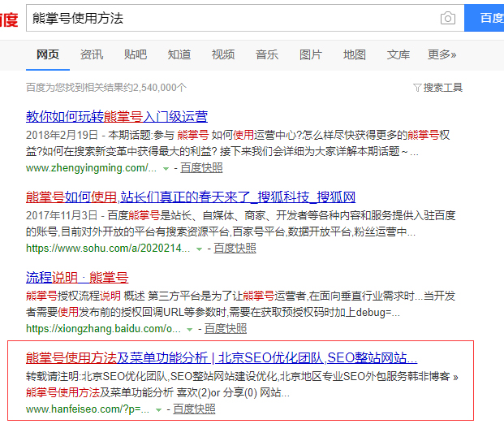The height and width of the screenshot is (424, 504).
Task: Open result 流程说明 · 熊掌号
Action: pyautogui.click(x=77, y=277)
